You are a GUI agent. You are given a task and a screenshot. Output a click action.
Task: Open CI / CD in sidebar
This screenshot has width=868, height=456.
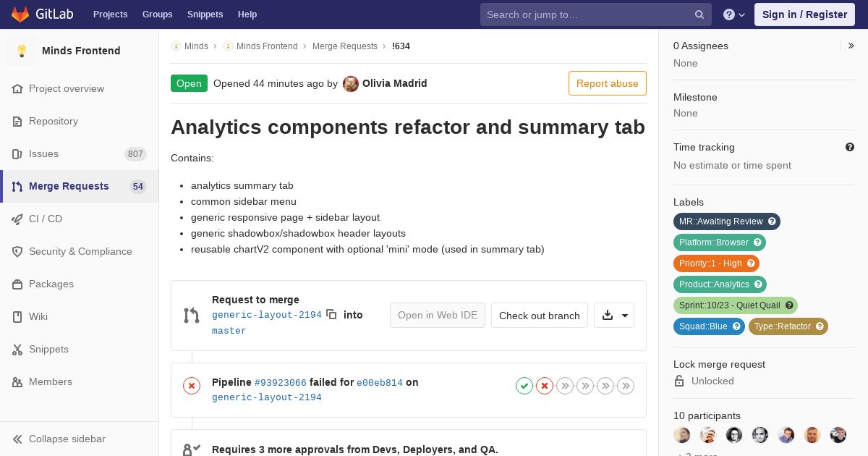point(80,219)
